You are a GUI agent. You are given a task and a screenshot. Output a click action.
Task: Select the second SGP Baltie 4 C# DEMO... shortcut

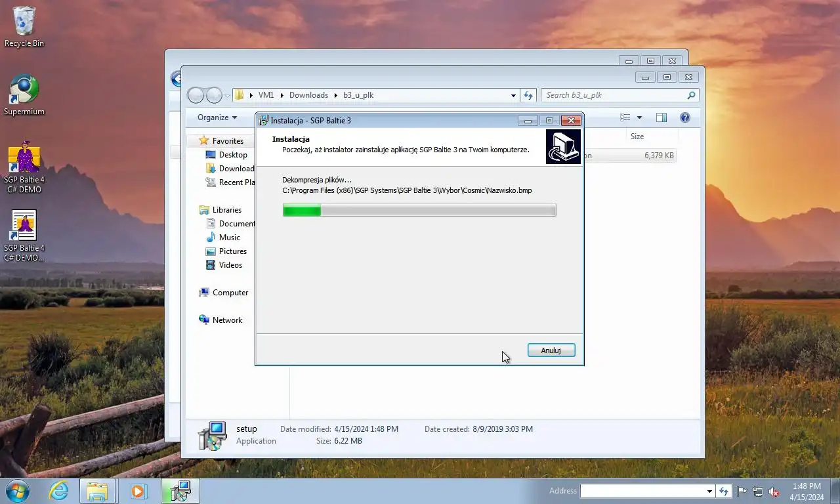pos(24,236)
